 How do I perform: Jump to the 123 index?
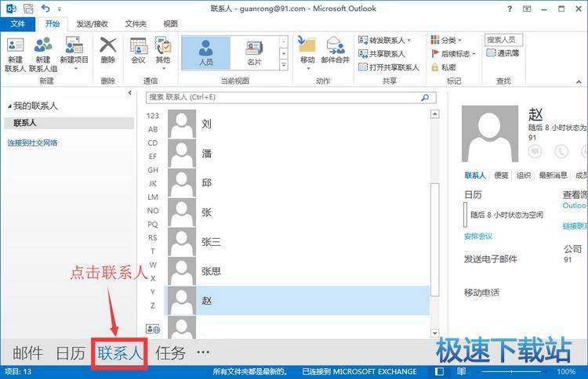coord(153,116)
